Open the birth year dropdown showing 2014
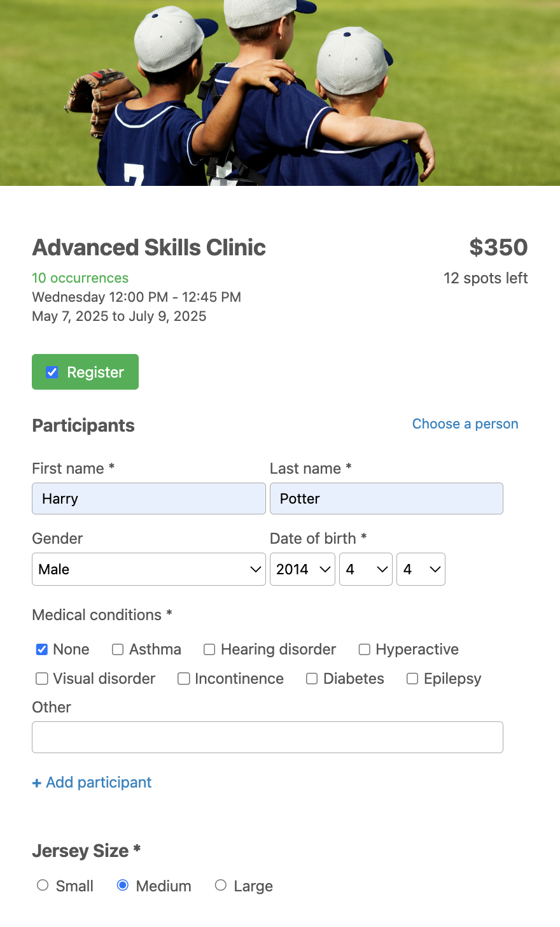 pyautogui.click(x=302, y=569)
